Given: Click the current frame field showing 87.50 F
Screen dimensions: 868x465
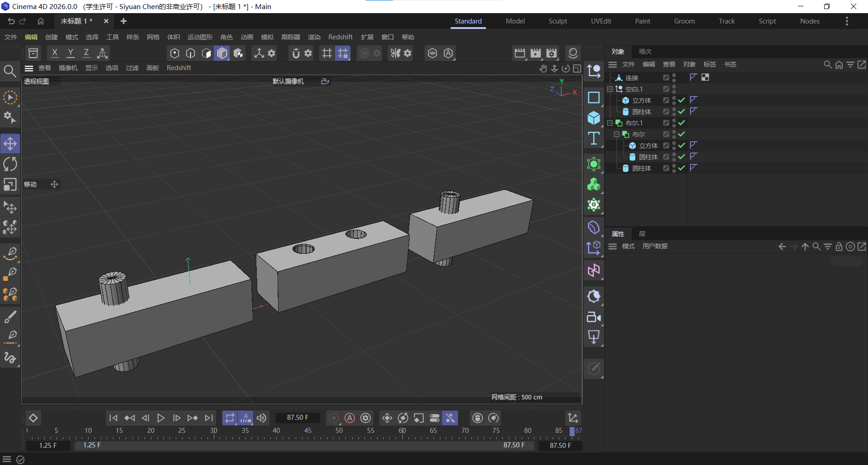Looking at the screenshot, I should 297,418.
